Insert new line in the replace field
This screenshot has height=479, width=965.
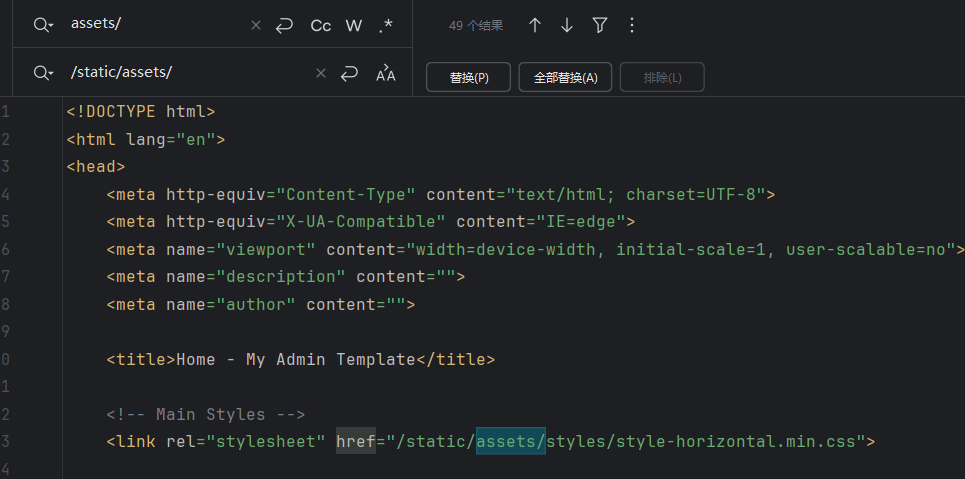pyautogui.click(x=349, y=73)
